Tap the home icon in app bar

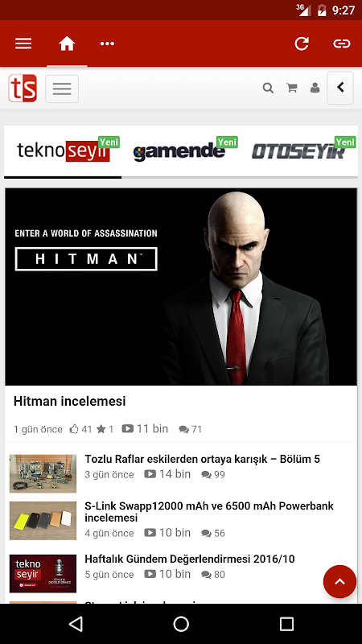click(x=67, y=43)
